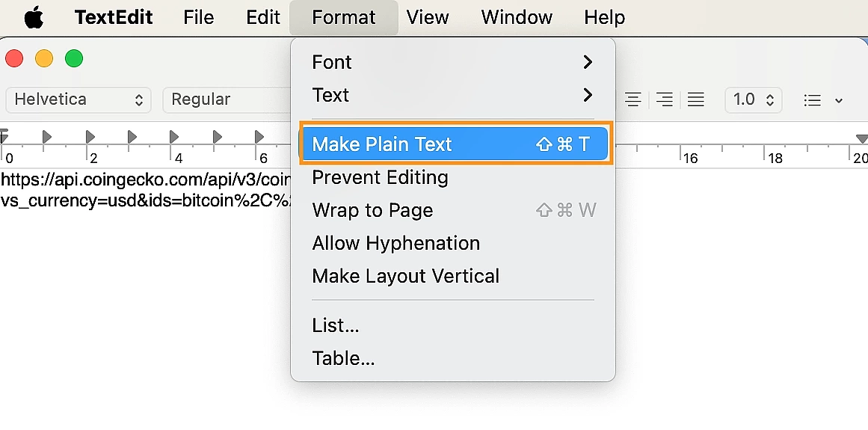Open the View menu
Viewport: 868px width, 430px height.
(428, 18)
